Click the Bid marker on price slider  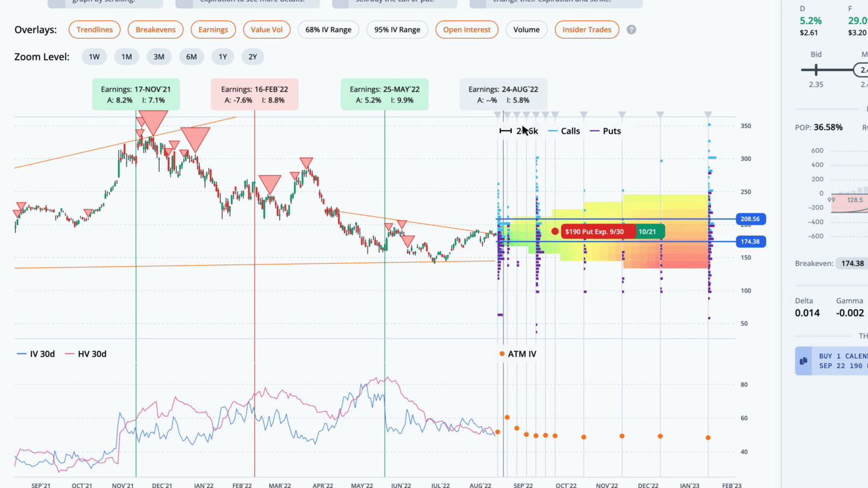[816, 70]
